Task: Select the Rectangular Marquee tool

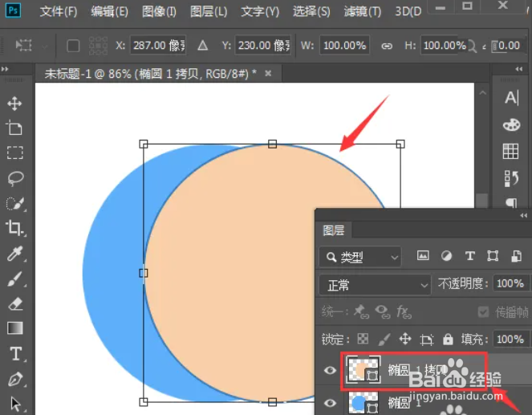Action: 15,153
